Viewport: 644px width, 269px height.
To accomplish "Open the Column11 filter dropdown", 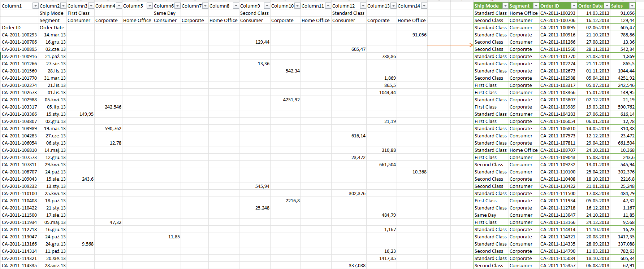I will (328, 6).
